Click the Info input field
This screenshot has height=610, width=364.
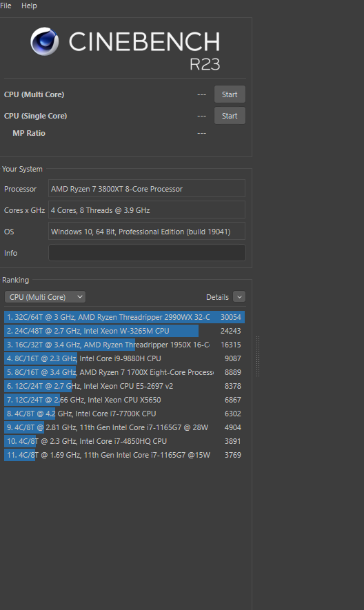pos(147,253)
